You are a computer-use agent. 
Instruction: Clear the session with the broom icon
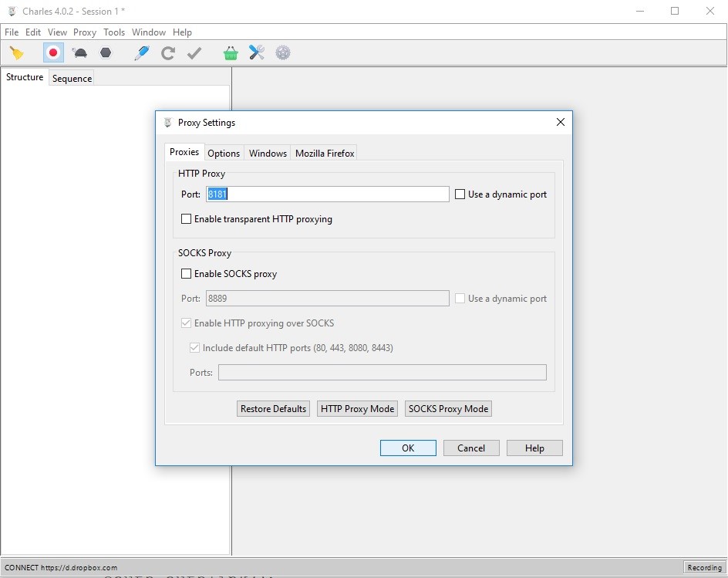(16, 53)
